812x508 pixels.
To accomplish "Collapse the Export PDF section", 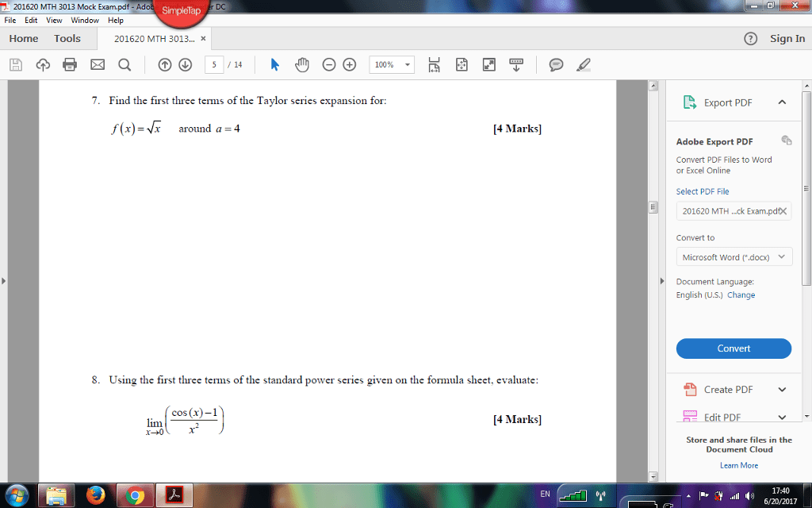I will tap(782, 102).
